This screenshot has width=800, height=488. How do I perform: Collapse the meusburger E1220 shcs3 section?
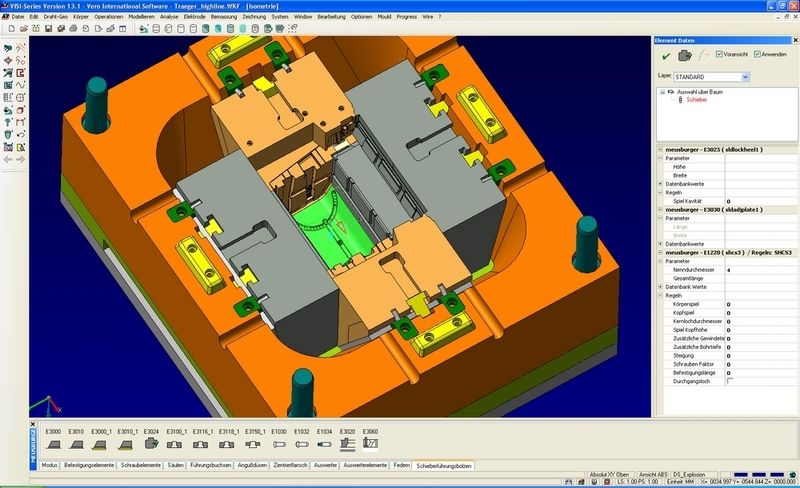[x=660, y=253]
